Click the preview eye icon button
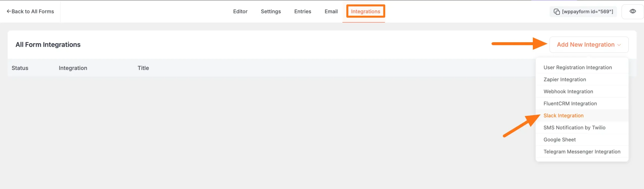Screen dimensions: 644x189 [x=632, y=12]
